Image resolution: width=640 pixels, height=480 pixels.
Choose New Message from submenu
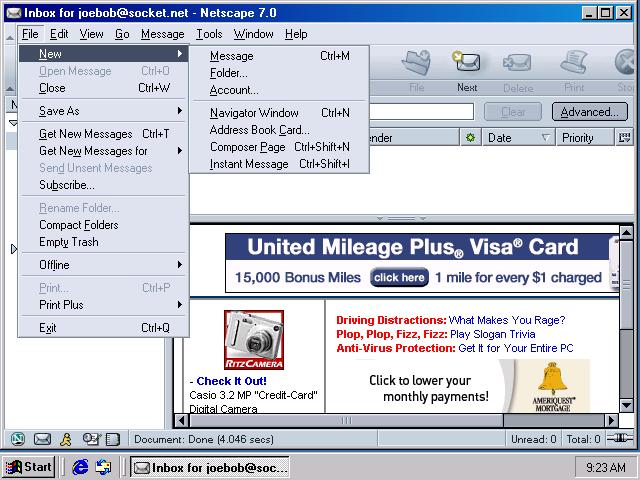280,56
